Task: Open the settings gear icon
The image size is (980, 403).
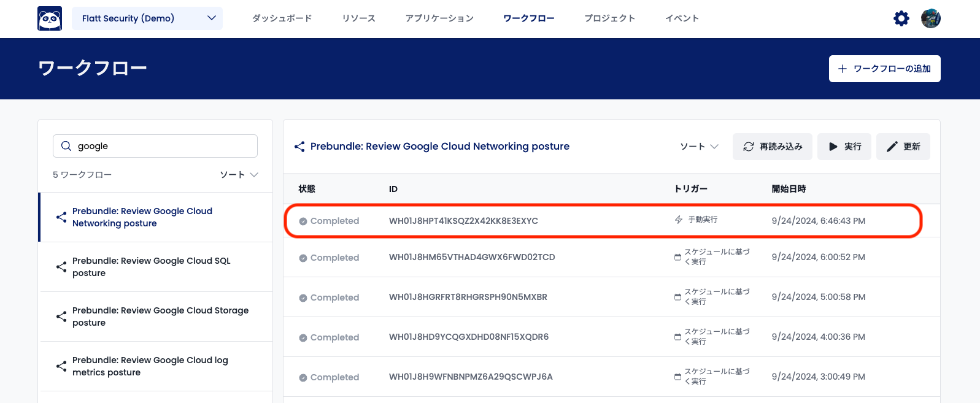Action: 901,18
